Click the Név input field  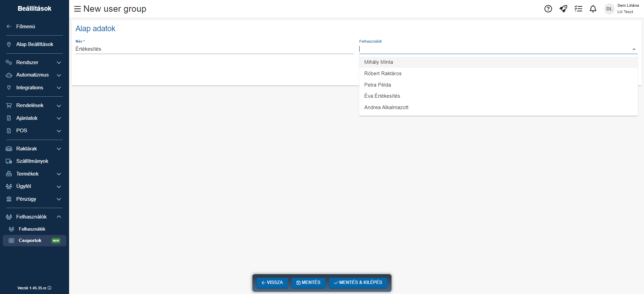click(x=214, y=49)
